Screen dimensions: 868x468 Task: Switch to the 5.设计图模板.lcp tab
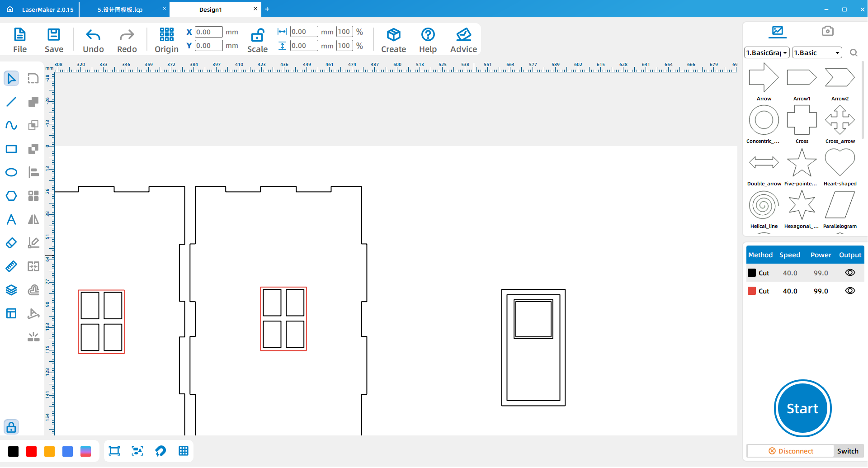pyautogui.click(x=120, y=9)
